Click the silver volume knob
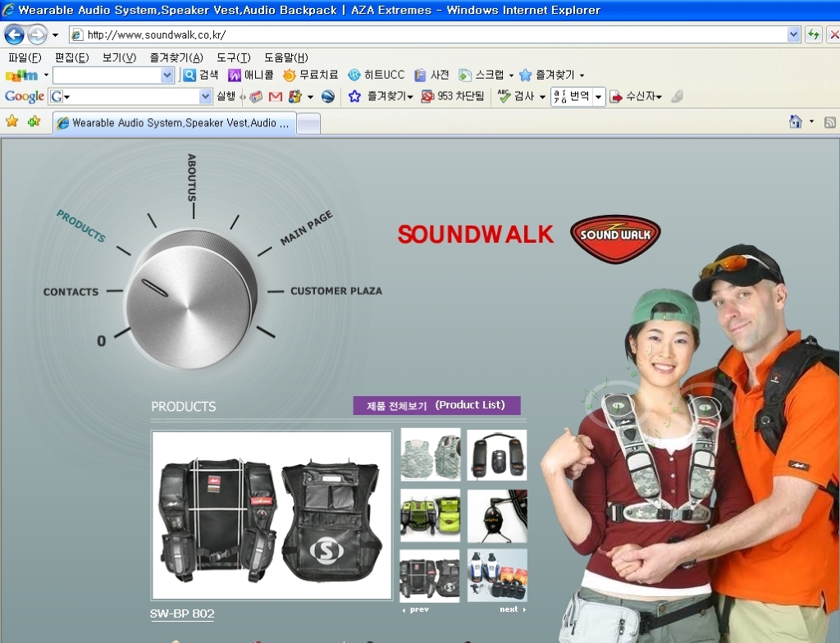This screenshot has height=643, width=840. (191, 299)
